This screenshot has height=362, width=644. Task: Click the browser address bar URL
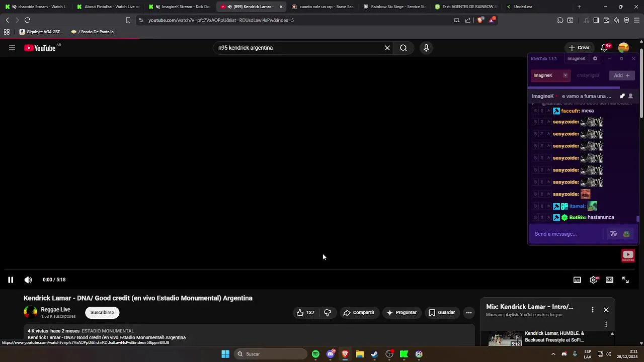[x=221, y=20]
